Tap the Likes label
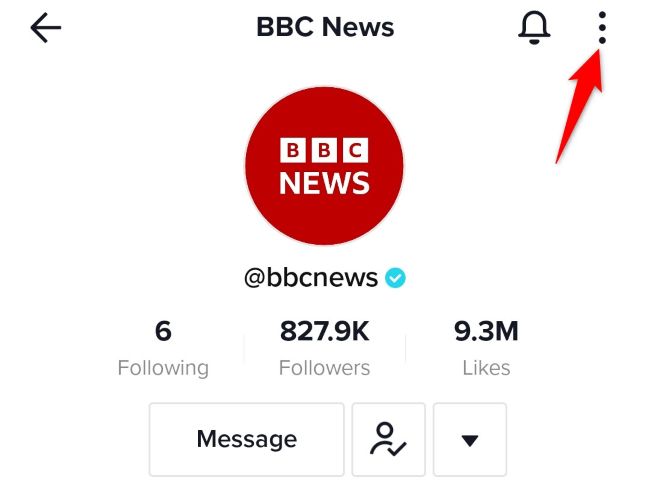Image resolution: width=650 pixels, height=480 pixels. click(486, 368)
